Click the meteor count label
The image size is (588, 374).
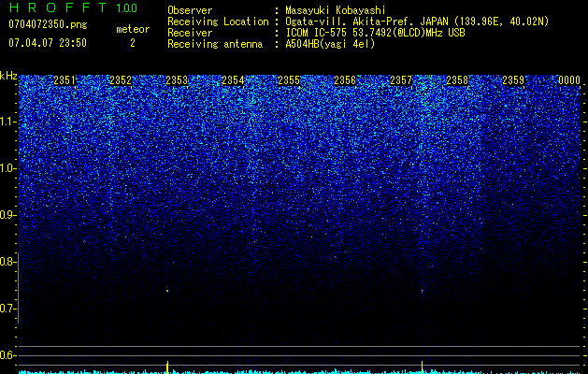pos(133,29)
